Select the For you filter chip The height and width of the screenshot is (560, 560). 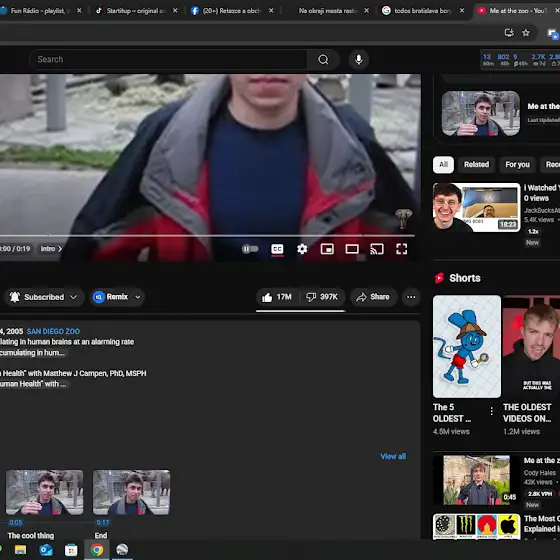coord(518,165)
